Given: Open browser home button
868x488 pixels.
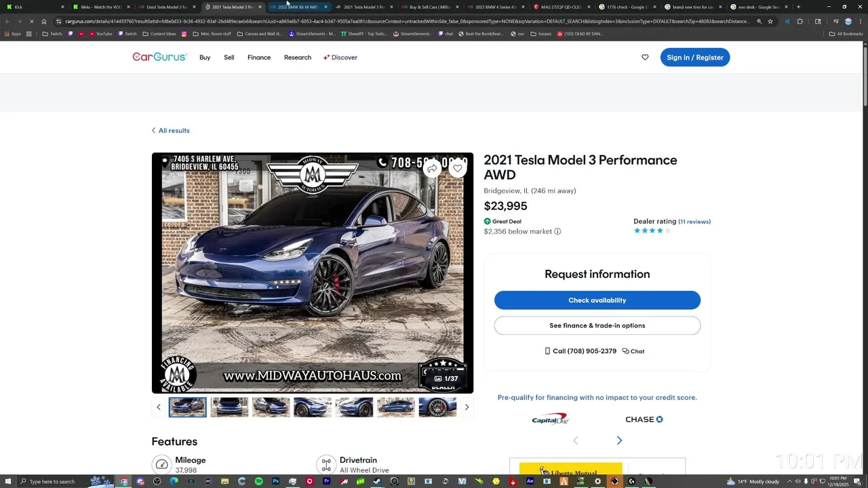Looking at the screenshot, I should (x=44, y=21).
